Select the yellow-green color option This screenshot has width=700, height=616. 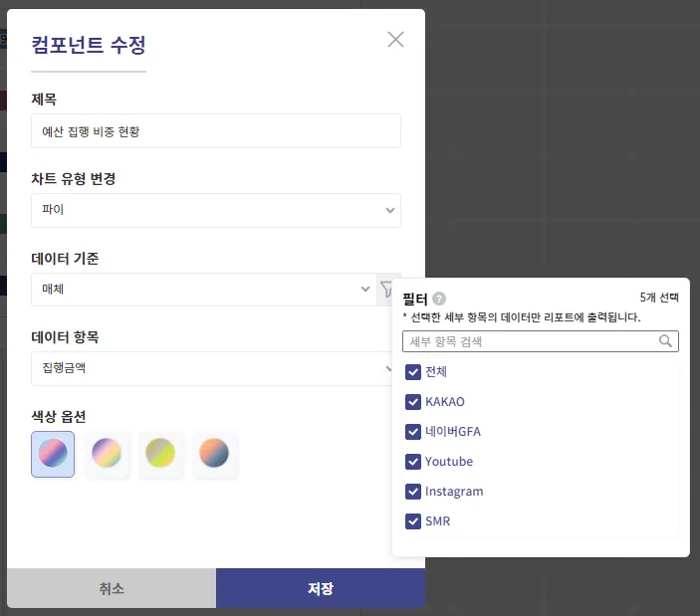(160, 454)
